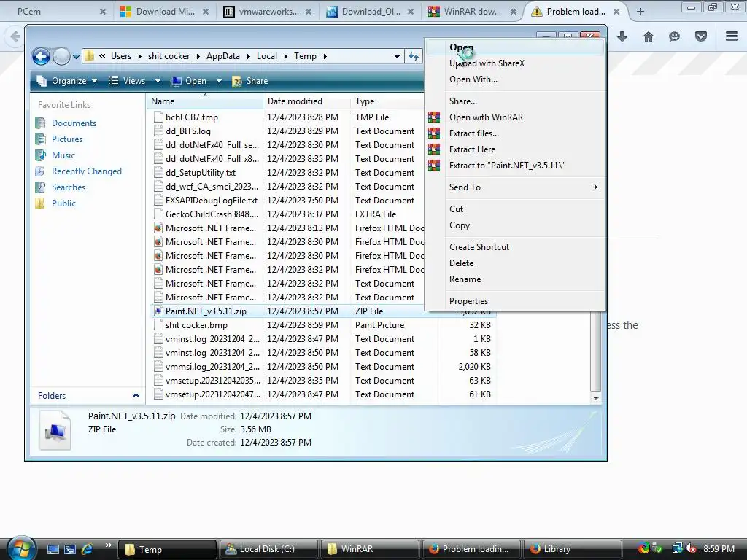The image size is (747, 560).
Task: Open a new Firefox tab
Action: 640,12
